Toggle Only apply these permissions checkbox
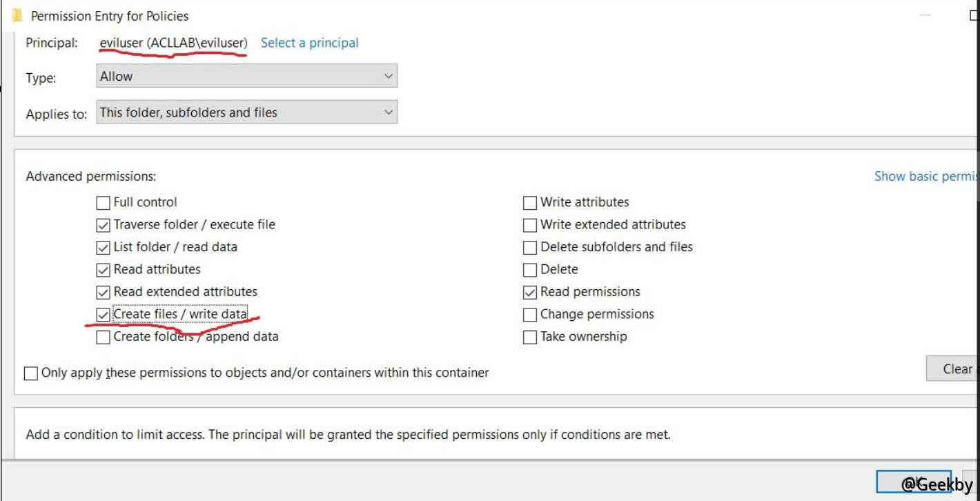 [31, 373]
